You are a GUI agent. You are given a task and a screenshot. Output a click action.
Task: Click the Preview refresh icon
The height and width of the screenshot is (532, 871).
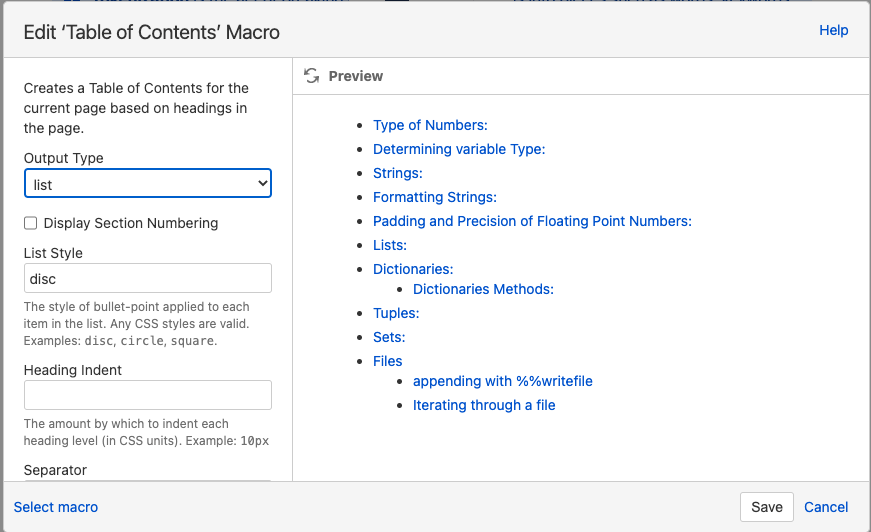point(312,76)
